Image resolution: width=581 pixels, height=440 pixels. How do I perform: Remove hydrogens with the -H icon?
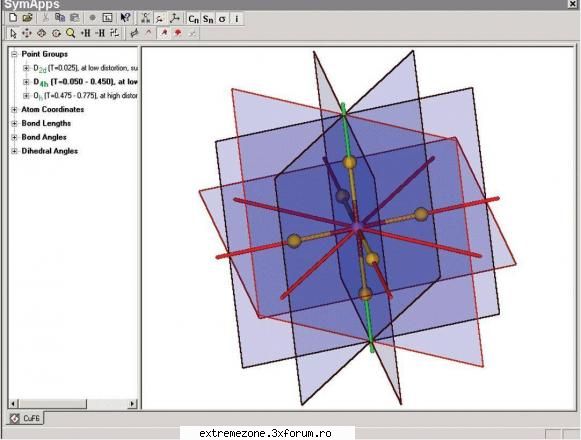(100, 33)
